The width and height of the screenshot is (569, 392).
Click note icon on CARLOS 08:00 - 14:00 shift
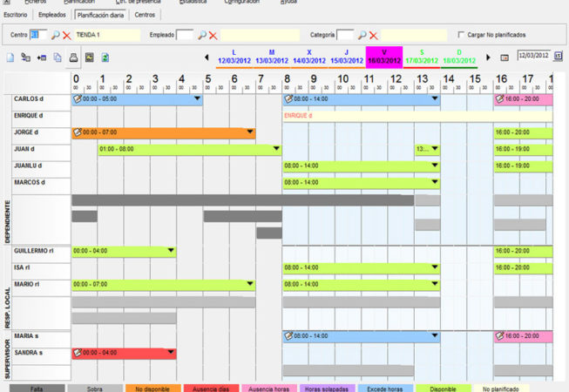pyautogui.click(x=288, y=98)
